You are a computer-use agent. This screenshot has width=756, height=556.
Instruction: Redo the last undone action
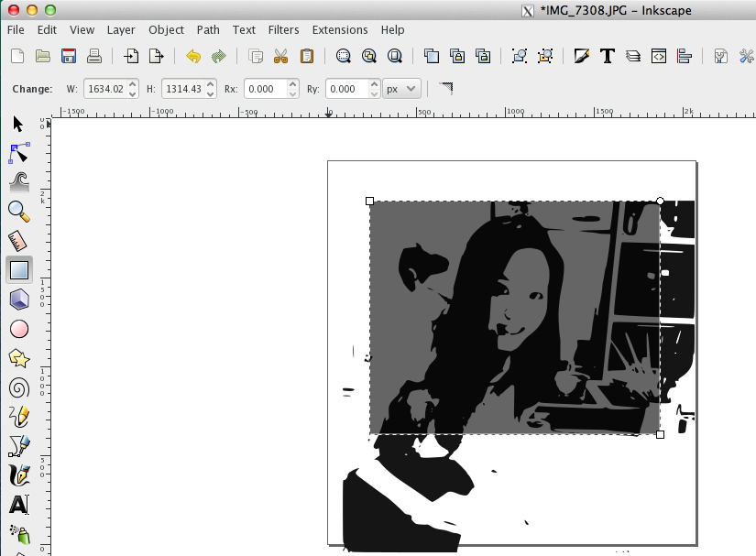[218, 56]
